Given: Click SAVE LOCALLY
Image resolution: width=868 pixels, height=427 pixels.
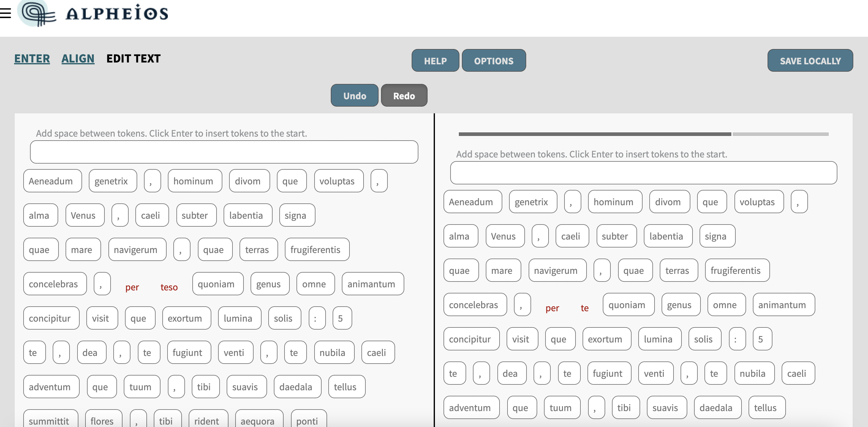Looking at the screenshot, I should [810, 61].
